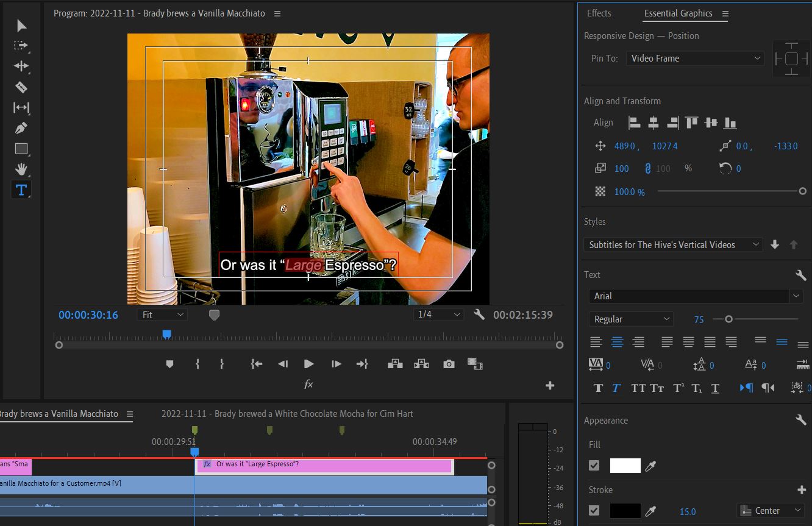The image size is (812, 526).
Task: Export frame with the camera icon
Action: point(449,364)
